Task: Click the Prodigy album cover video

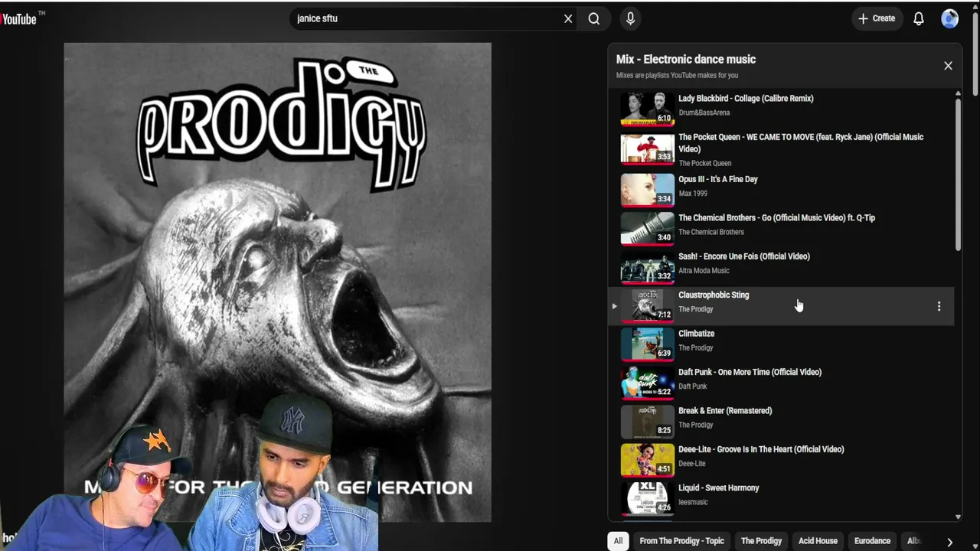Action: [277, 282]
